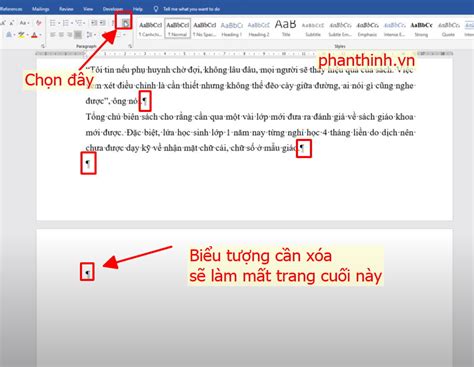Toggle Justify paragraph alignment
The height and width of the screenshot is (367, 474).
click(78, 35)
